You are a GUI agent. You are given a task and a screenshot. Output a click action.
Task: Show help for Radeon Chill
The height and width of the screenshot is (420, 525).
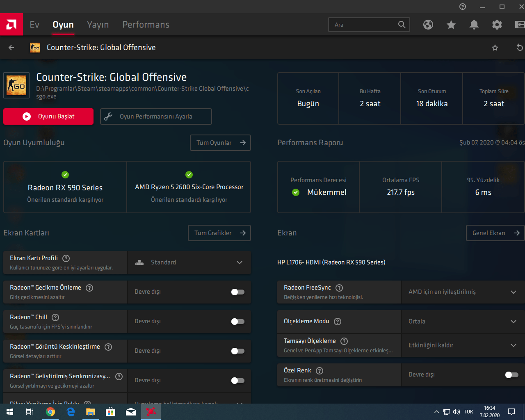tap(55, 317)
